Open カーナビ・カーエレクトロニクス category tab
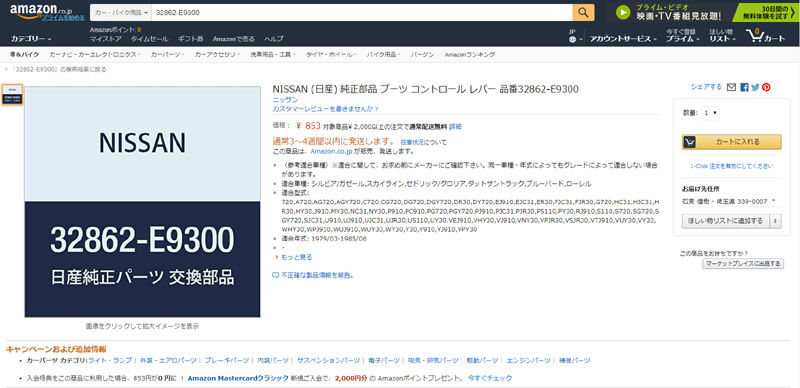The height and width of the screenshot is (388, 800). click(94, 55)
